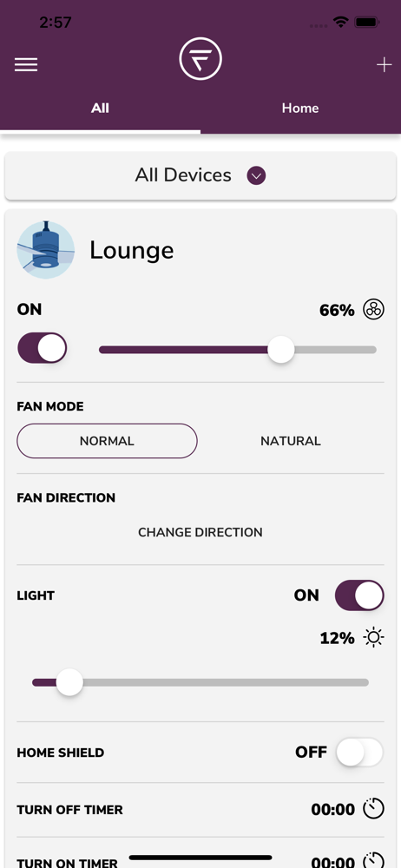Toggle the Light switch off
This screenshot has width=401, height=868.
coord(359,595)
